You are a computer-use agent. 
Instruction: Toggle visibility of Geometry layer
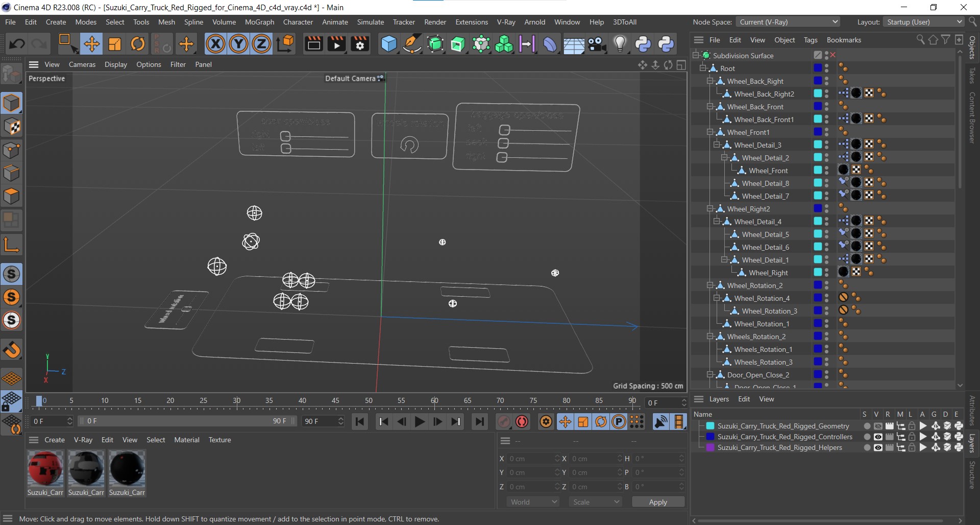click(x=878, y=426)
